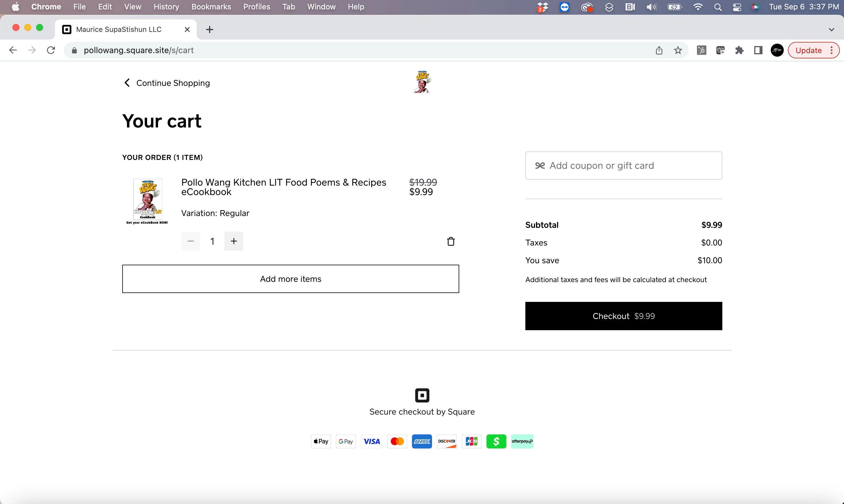Click Add more items button
Screen dimensions: 844x504
point(291,278)
